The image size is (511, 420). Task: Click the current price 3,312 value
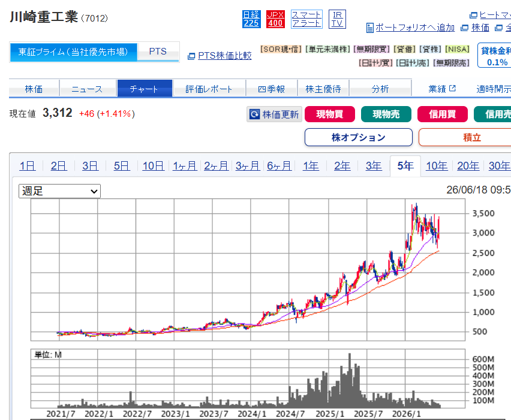click(58, 113)
